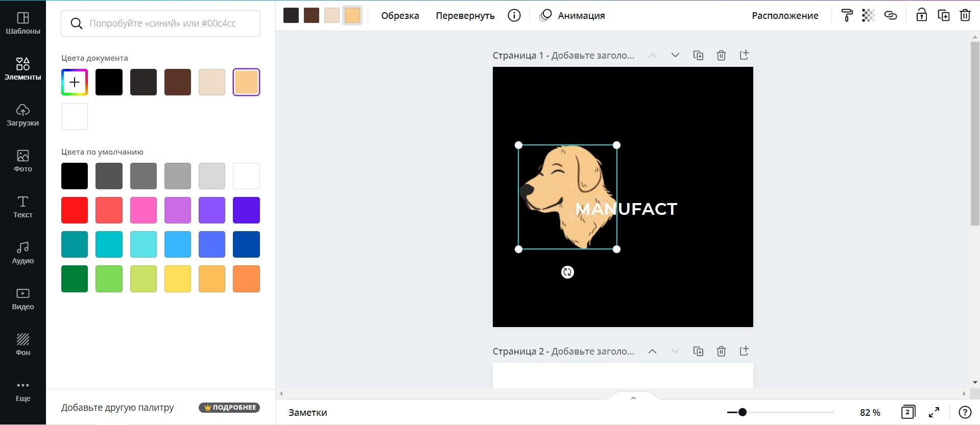Duplicate the element from the toolbar
Image resolution: width=980 pixels, height=425 pixels.
[944, 15]
